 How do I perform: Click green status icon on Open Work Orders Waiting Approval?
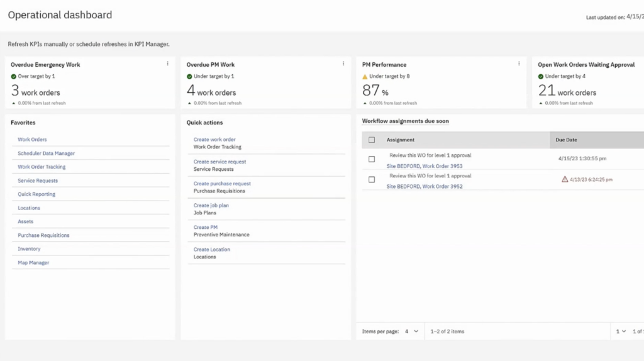click(540, 76)
